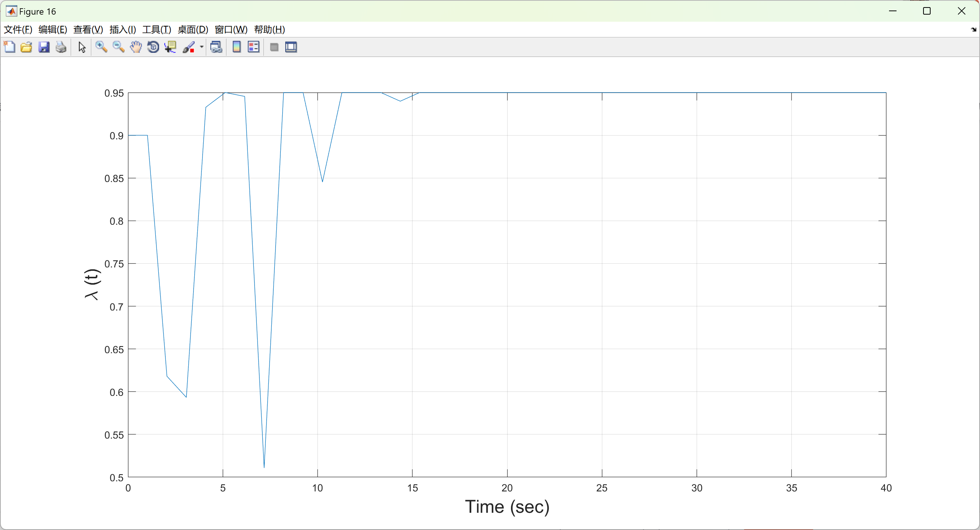The image size is (980, 530).
Task: Click the 0.6 y-axis tick label
Action: click(x=116, y=392)
